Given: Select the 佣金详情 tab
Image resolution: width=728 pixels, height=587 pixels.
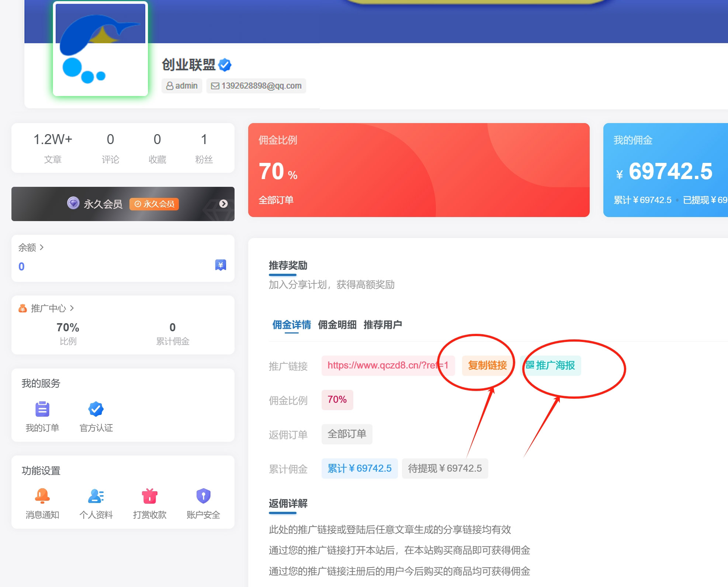Looking at the screenshot, I should [x=291, y=325].
